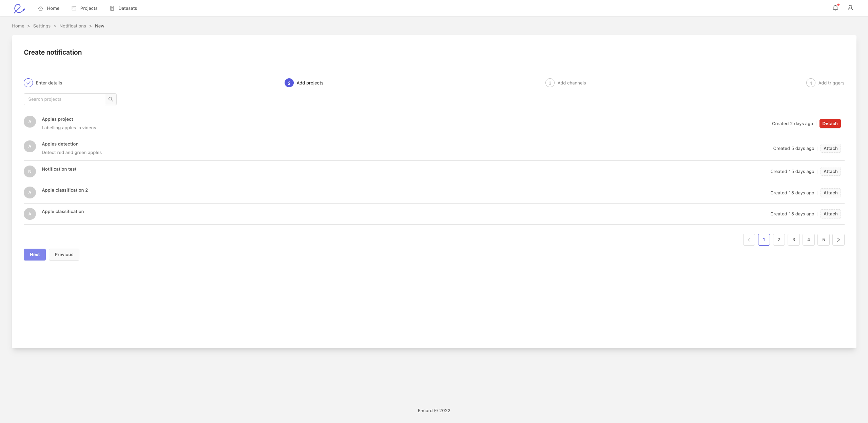
Task: Click 'Labelling apples in videos' description
Action: (x=69, y=128)
